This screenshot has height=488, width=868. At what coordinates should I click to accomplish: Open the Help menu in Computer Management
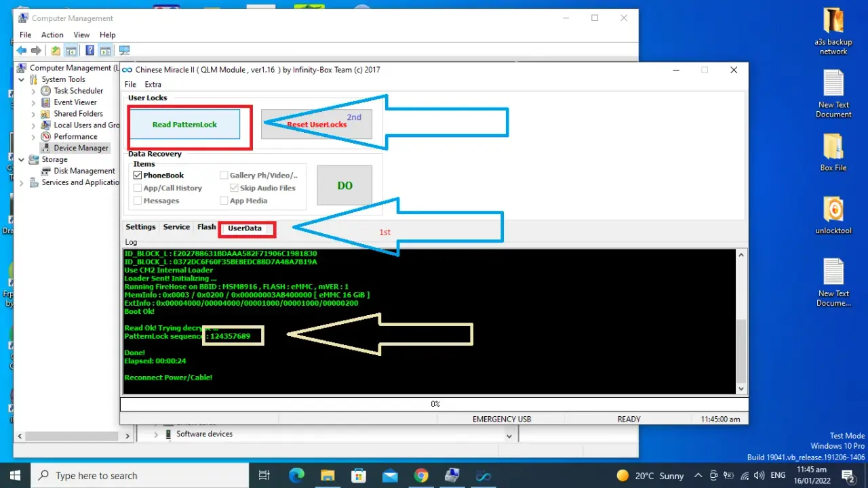tap(108, 35)
